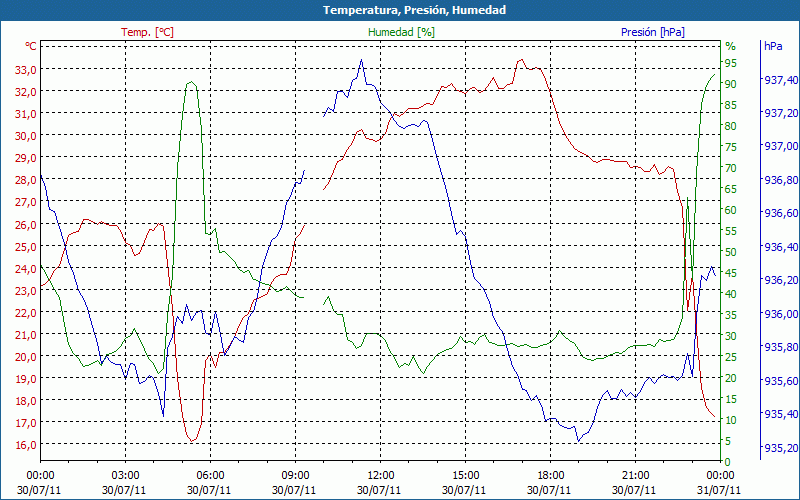Select the blue Presión [hPa] legend label
This screenshot has width=800, height=500.
tap(653, 32)
